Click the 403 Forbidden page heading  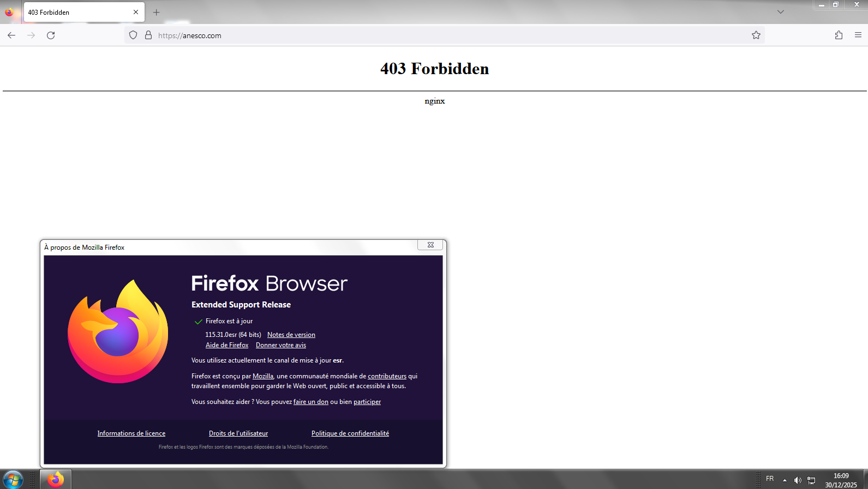pos(435,69)
